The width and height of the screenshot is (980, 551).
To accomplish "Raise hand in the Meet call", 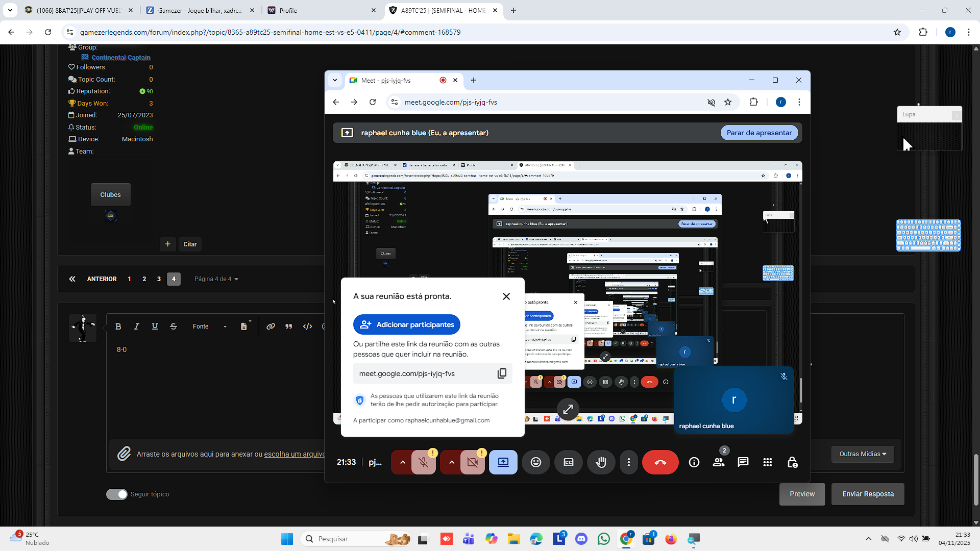I will coord(601,462).
